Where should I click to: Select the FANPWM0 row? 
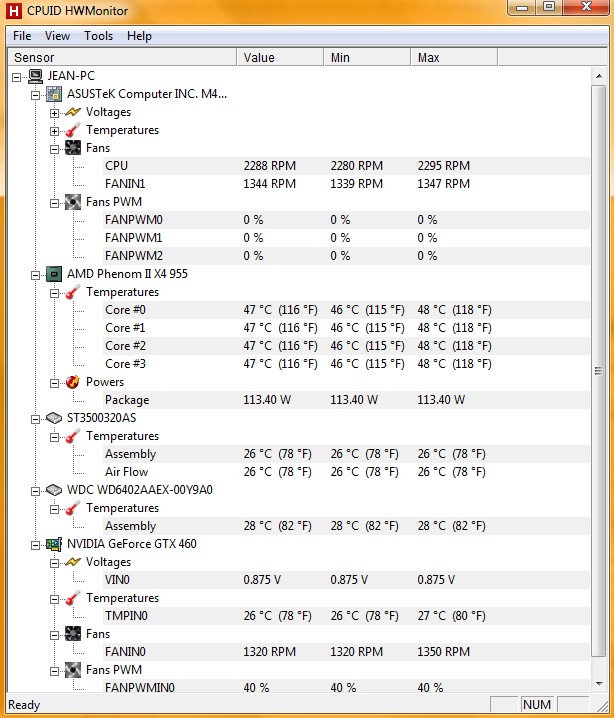347,220
